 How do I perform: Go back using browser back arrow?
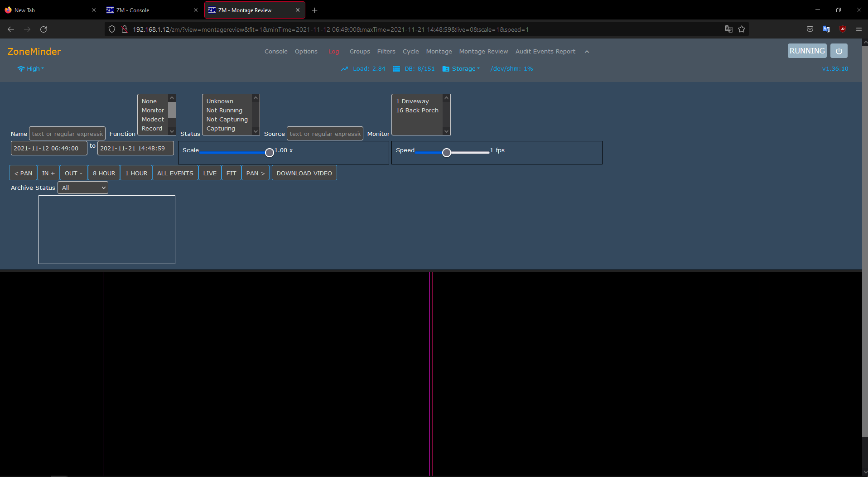click(11, 29)
